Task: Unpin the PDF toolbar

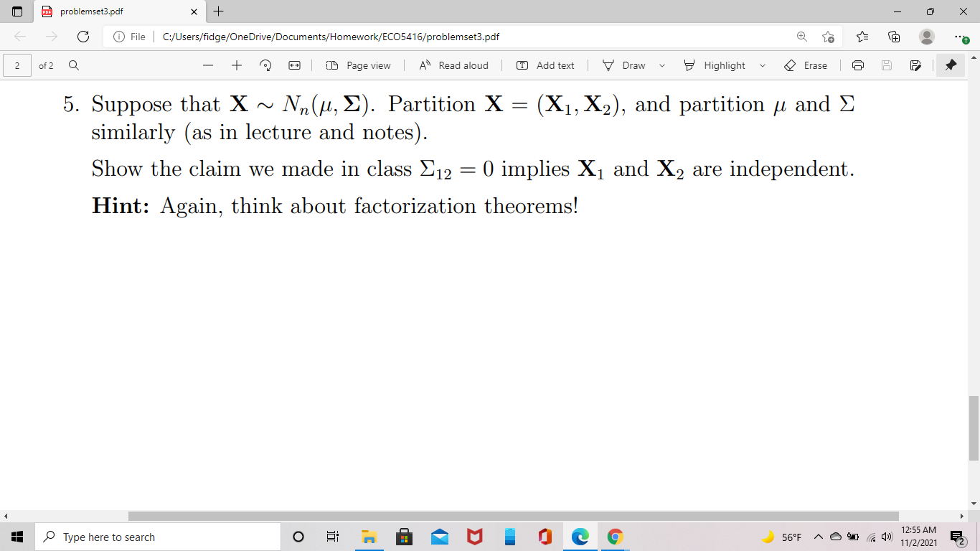Action: click(951, 65)
